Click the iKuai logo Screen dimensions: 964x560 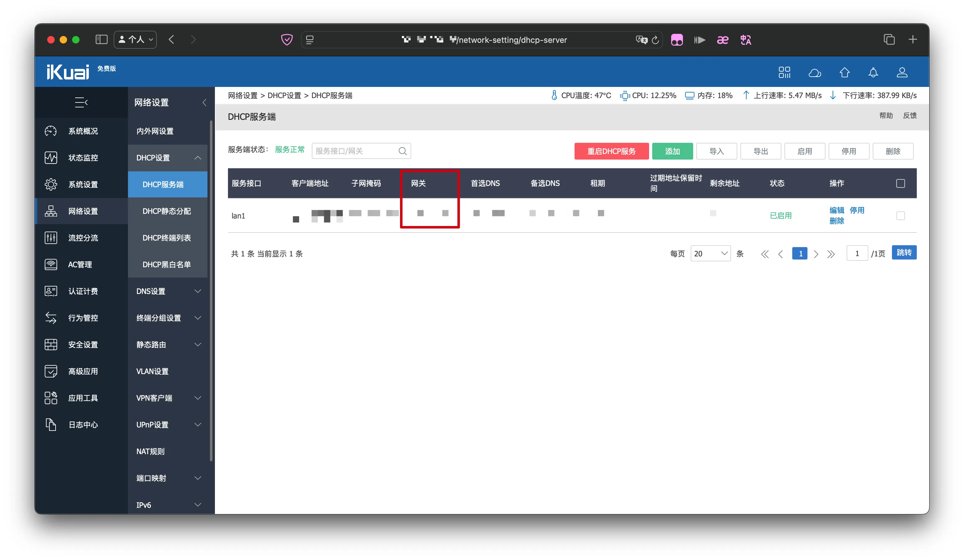point(68,72)
